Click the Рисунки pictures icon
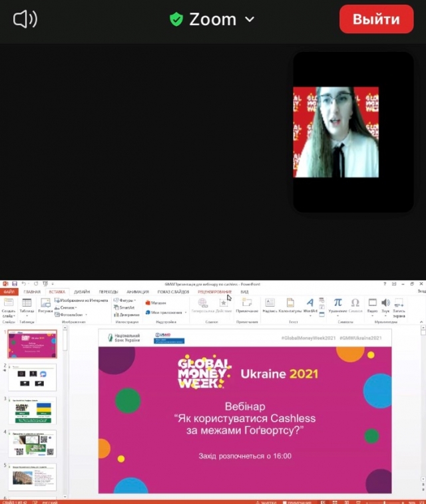The image size is (426, 504). tap(45, 303)
